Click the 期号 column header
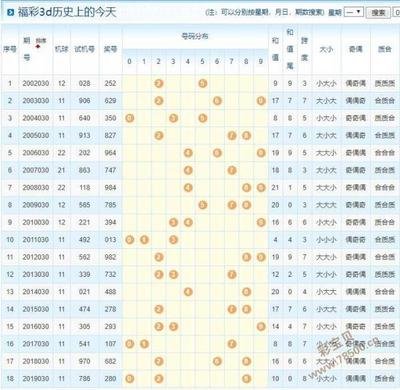 click(x=27, y=49)
